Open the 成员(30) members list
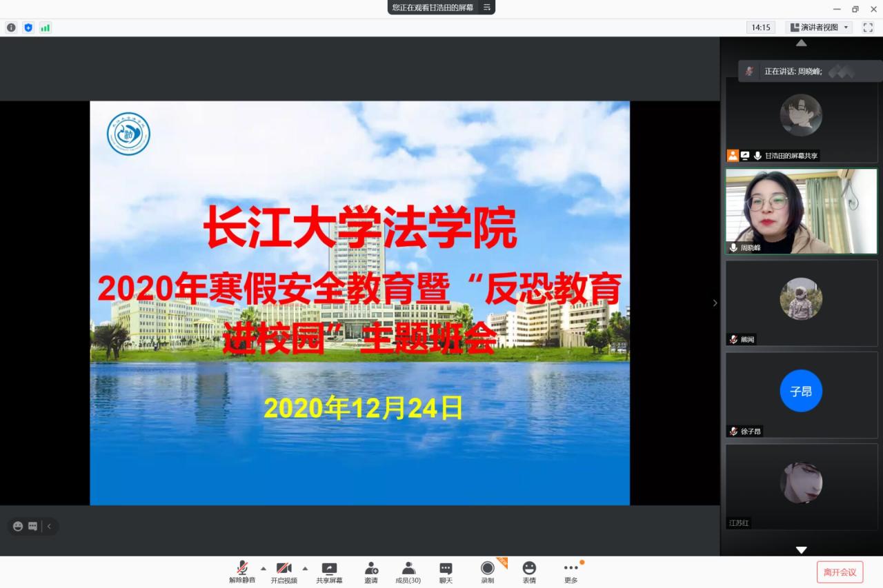The height and width of the screenshot is (588, 883). (408, 571)
